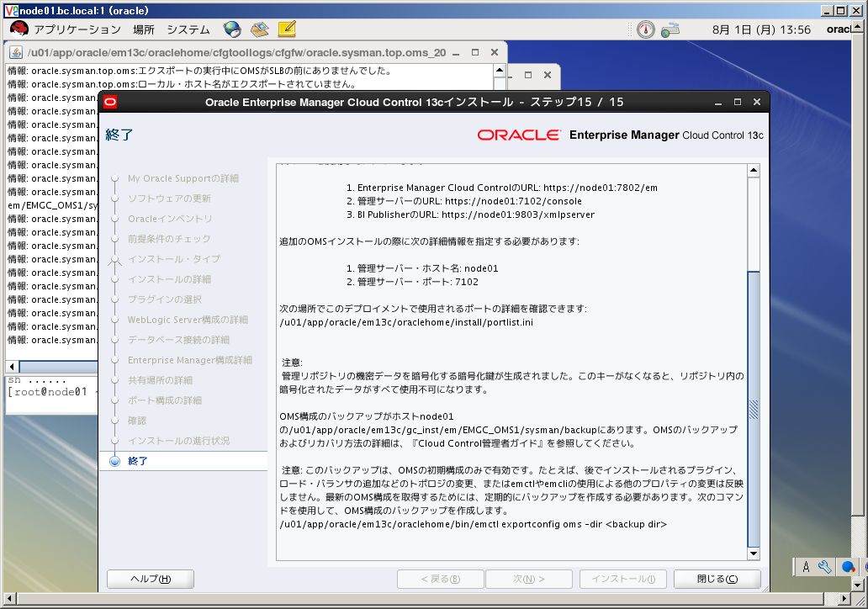The width and height of the screenshot is (868, 609).
Task: Click the ヘルプ(H) button
Action: [x=151, y=579]
